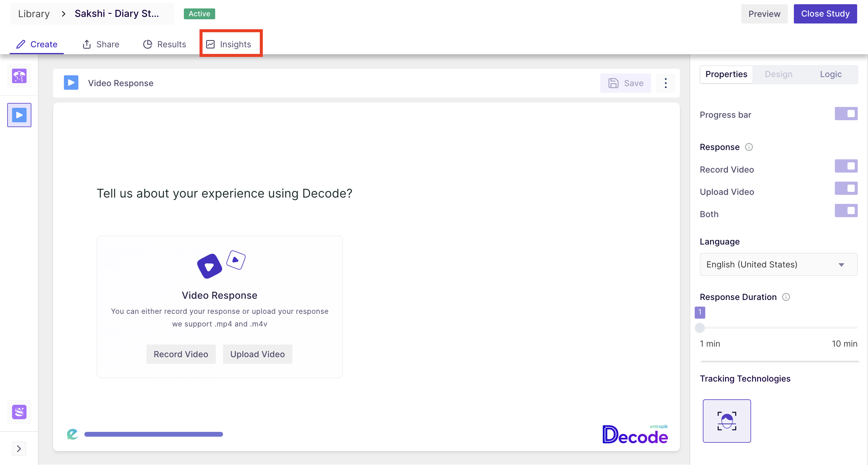This screenshot has width=868, height=465.
Task: Toggle the Upload Video switch
Action: (846, 189)
